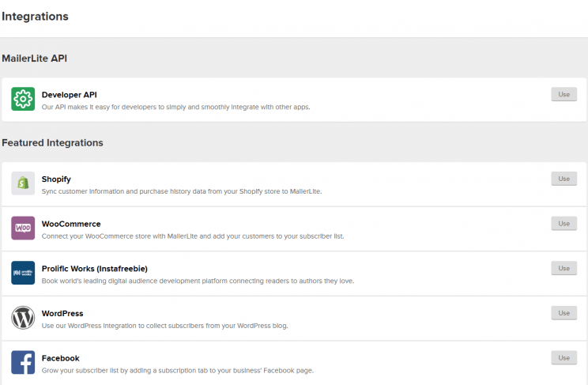Use the WooCommerce integration
The height and width of the screenshot is (385, 588).
(563, 224)
